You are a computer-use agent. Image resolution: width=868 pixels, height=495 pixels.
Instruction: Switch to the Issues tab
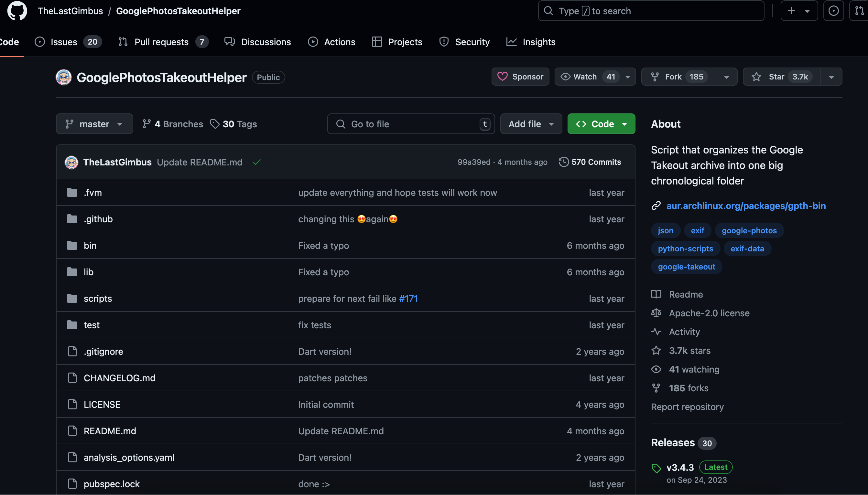click(68, 42)
